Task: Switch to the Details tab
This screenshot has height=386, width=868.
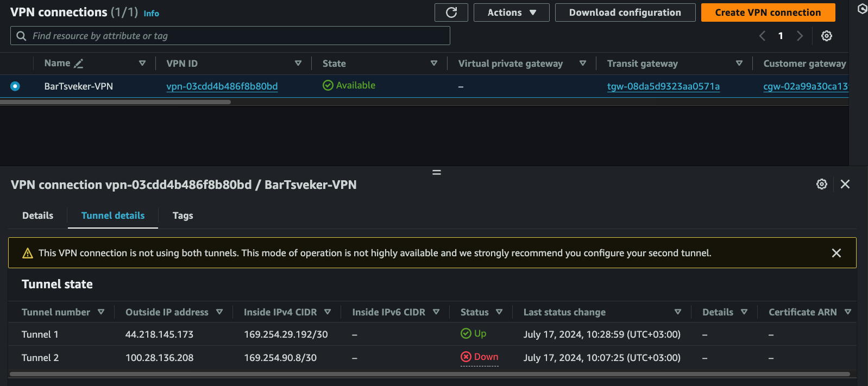Action: pyautogui.click(x=37, y=216)
